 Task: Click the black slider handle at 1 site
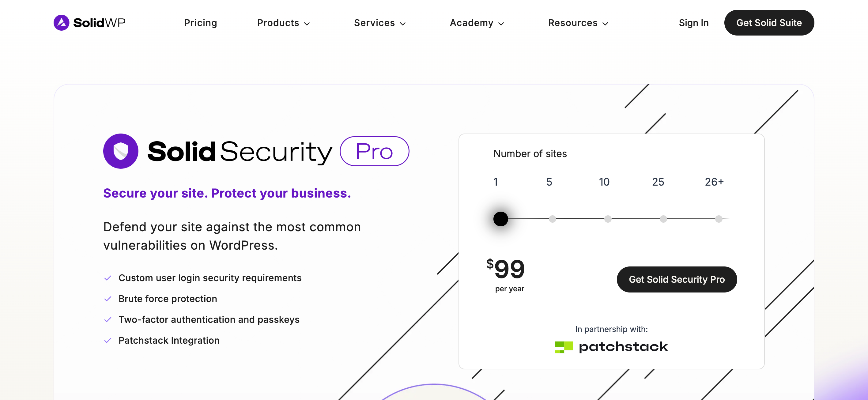(500, 219)
